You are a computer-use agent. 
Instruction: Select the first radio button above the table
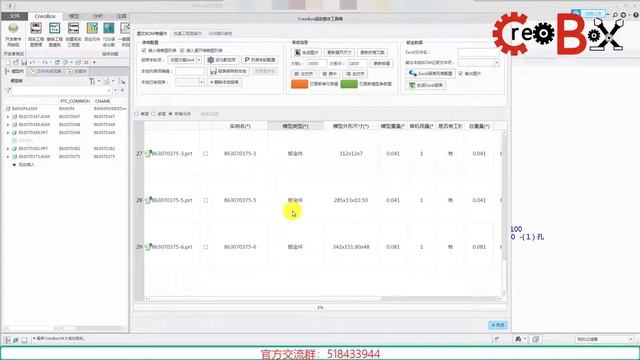coord(137,114)
